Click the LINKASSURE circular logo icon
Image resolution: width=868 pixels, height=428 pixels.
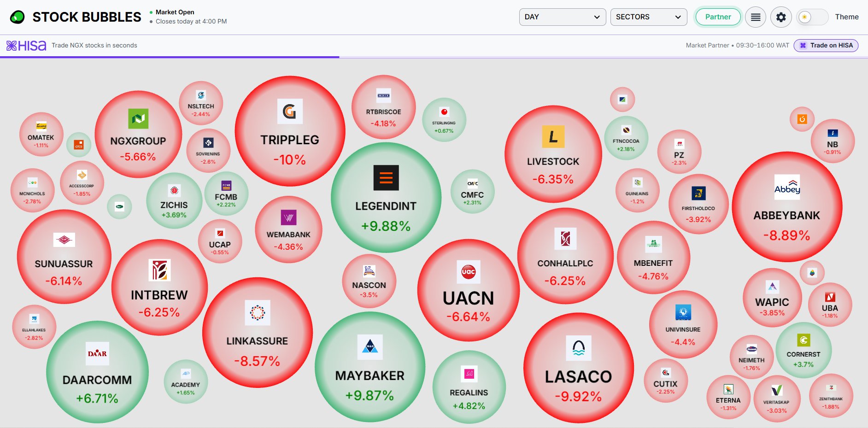coord(258,313)
